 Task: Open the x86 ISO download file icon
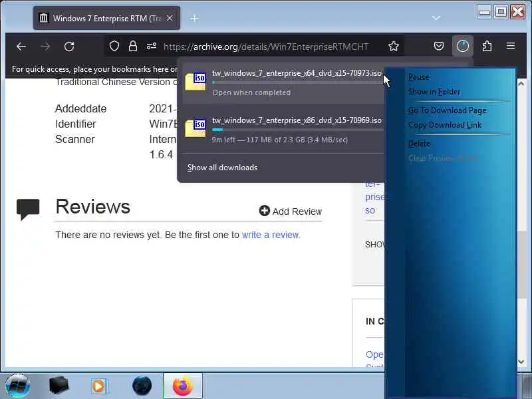(x=196, y=128)
